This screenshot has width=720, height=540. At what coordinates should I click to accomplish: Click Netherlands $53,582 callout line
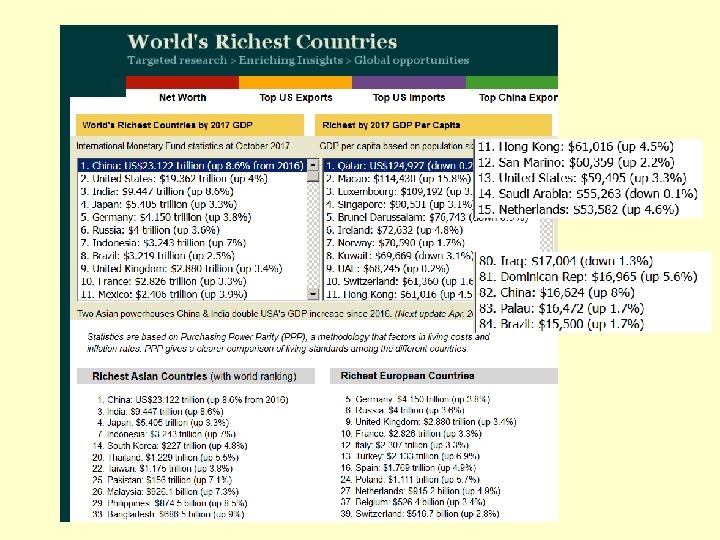[578, 209]
